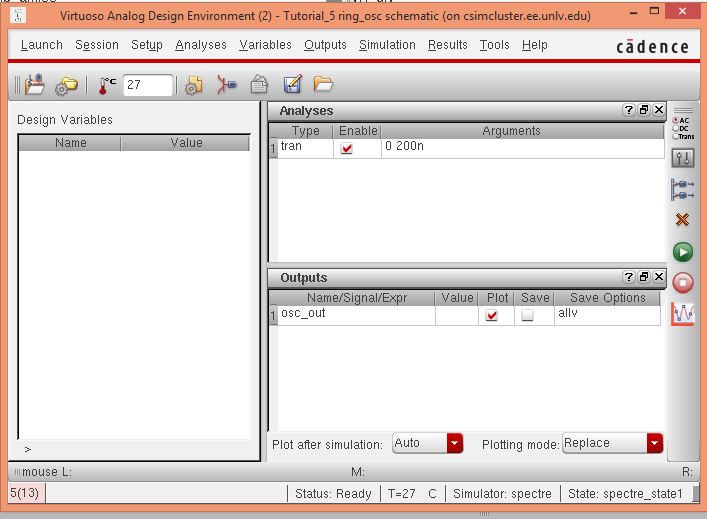
Task: Open the Launch menu
Action: 41,45
